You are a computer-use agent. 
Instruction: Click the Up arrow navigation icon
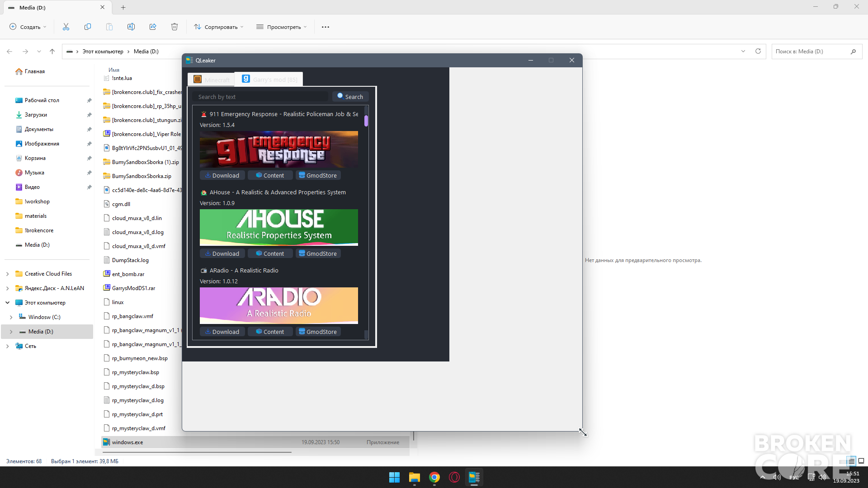(x=52, y=52)
